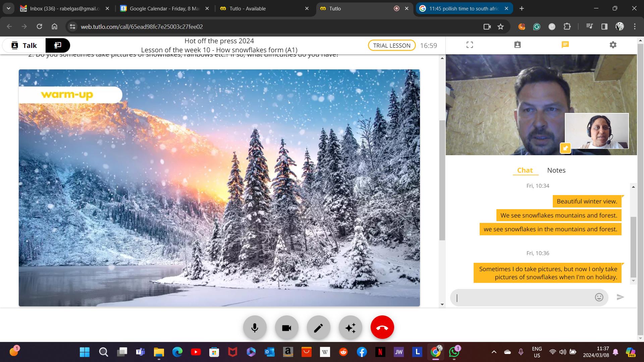Open emoji picker in chat box
This screenshot has width=644, height=362.
pyautogui.click(x=599, y=297)
